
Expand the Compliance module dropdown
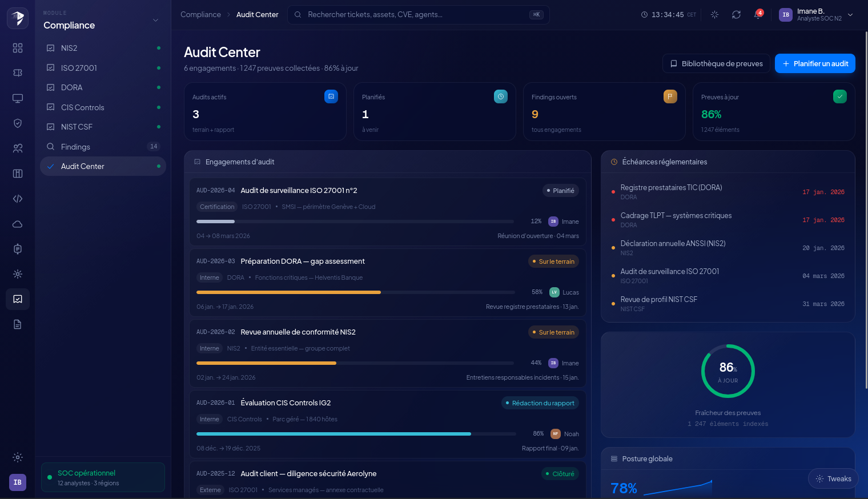click(155, 21)
